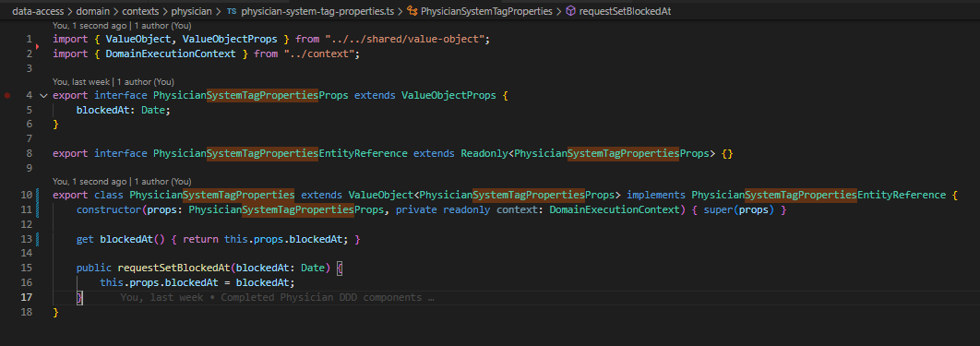Click the 'implements' keyword on line 10
Image resolution: width=980 pixels, height=346 pixels.
tap(655, 195)
